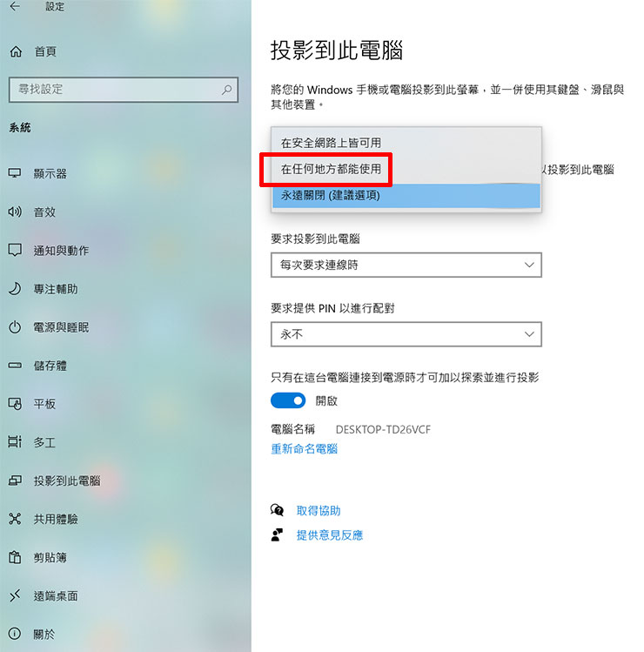Click the search magnifier in 尋找設定 box

pos(227,90)
